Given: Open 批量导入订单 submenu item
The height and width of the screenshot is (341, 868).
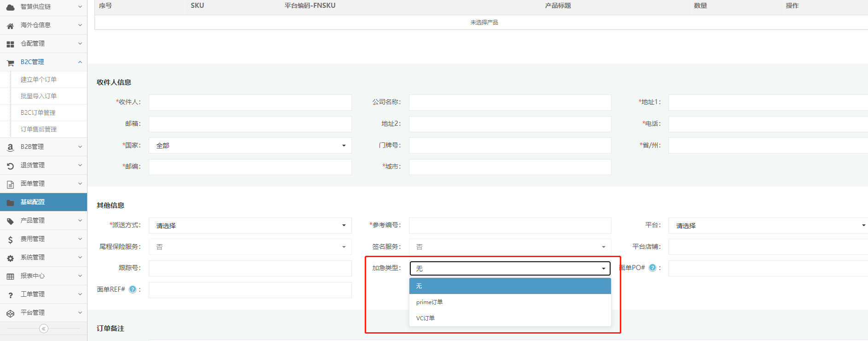Looking at the screenshot, I should coord(39,96).
